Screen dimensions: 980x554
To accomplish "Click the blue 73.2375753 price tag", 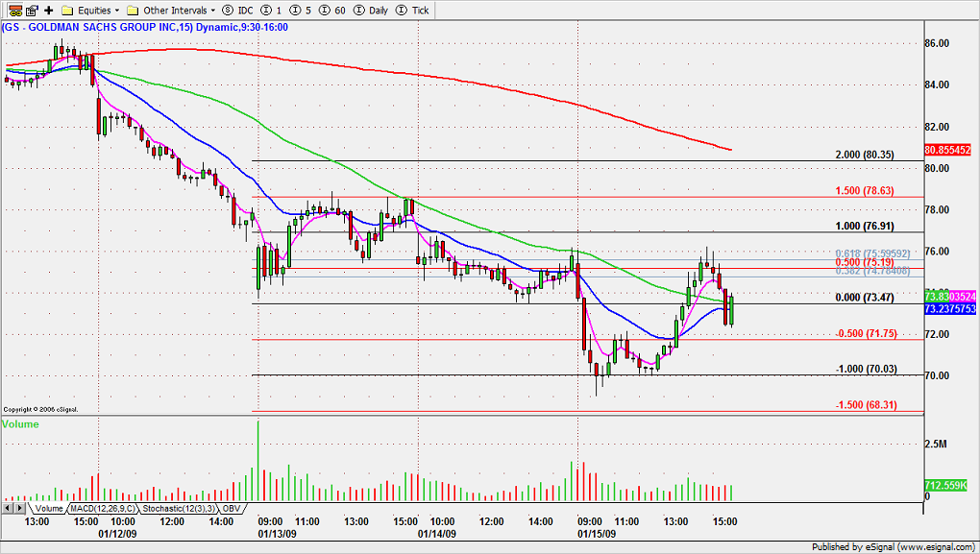I will click(950, 308).
